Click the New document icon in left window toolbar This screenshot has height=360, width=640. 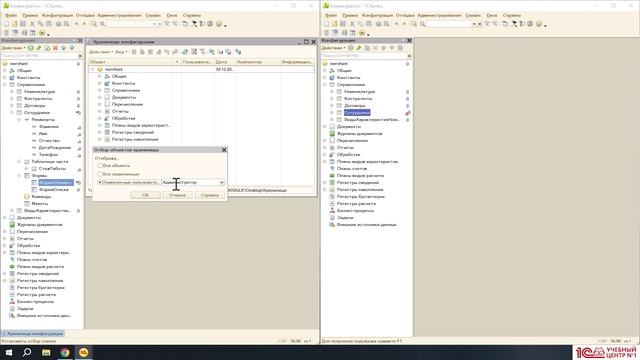pyautogui.click(x=6, y=24)
